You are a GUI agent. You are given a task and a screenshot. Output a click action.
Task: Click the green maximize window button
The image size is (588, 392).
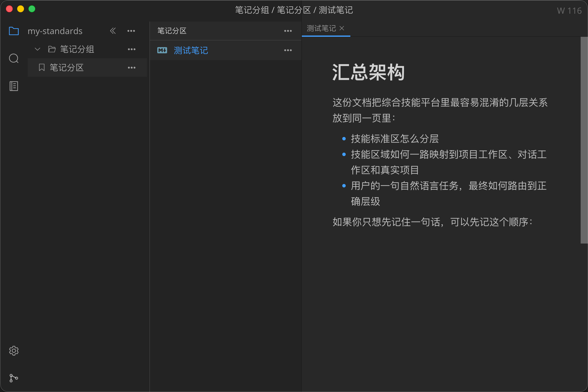(x=32, y=9)
